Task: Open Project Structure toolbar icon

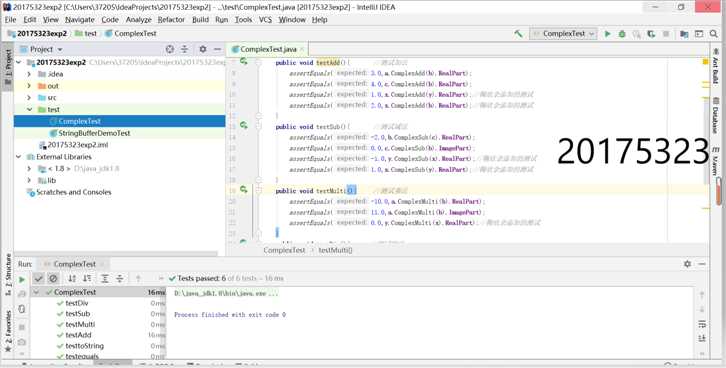Action: pos(684,34)
